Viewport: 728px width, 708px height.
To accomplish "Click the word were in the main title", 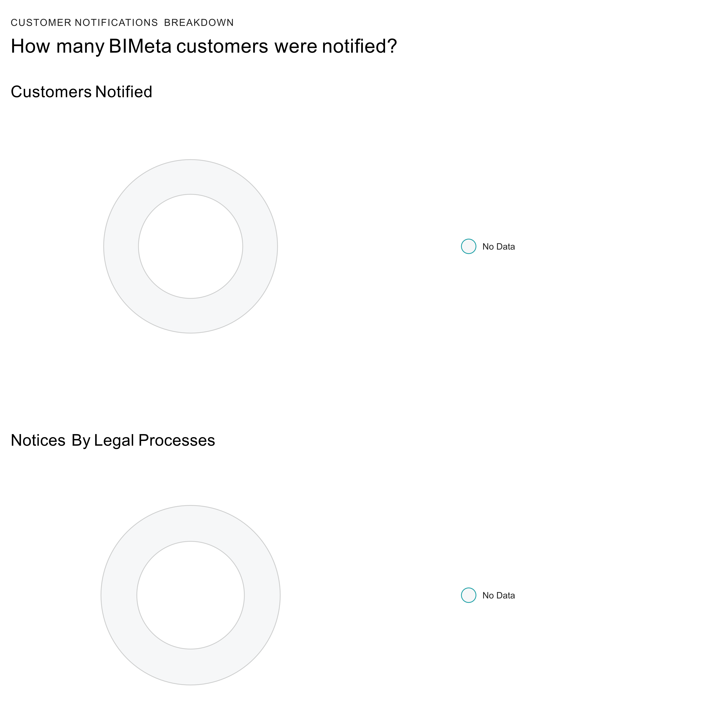I will (x=296, y=47).
